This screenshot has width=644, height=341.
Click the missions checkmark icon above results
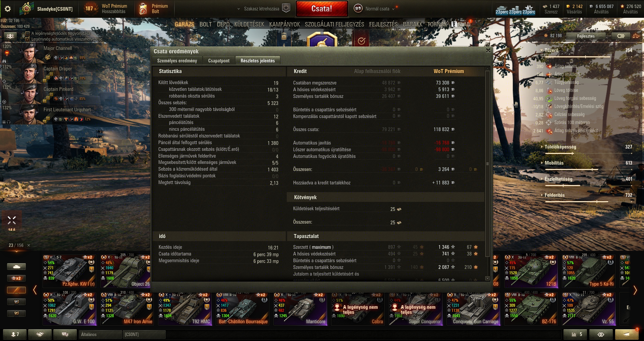[x=361, y=41]
